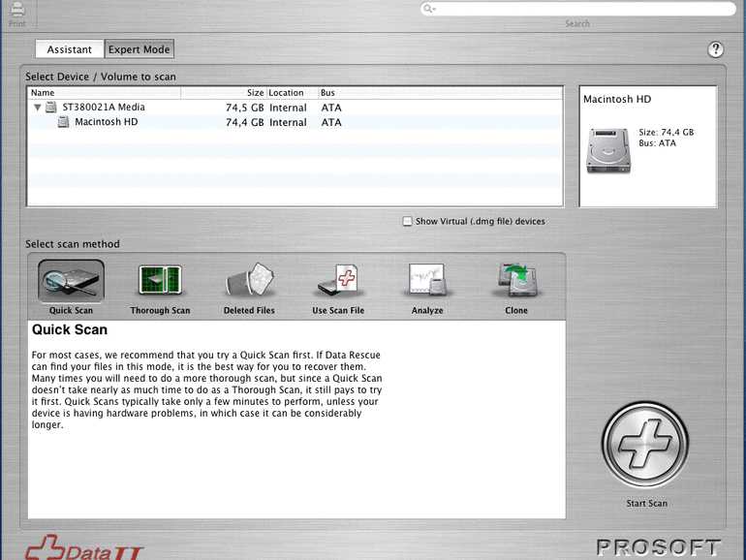Sort the list by the Location column header
Image resolution: width=746 pixels, height=560 pixels.
[x=293, y=93]
